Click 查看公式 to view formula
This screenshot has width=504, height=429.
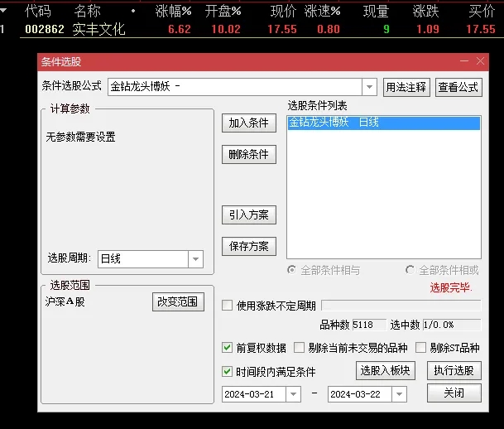tap(458, 87)
